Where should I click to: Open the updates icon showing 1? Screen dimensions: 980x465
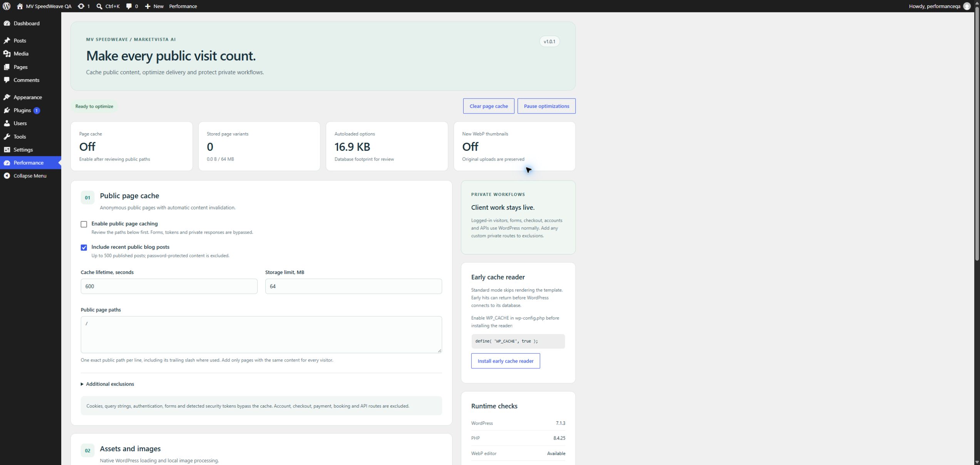(81, 6)
